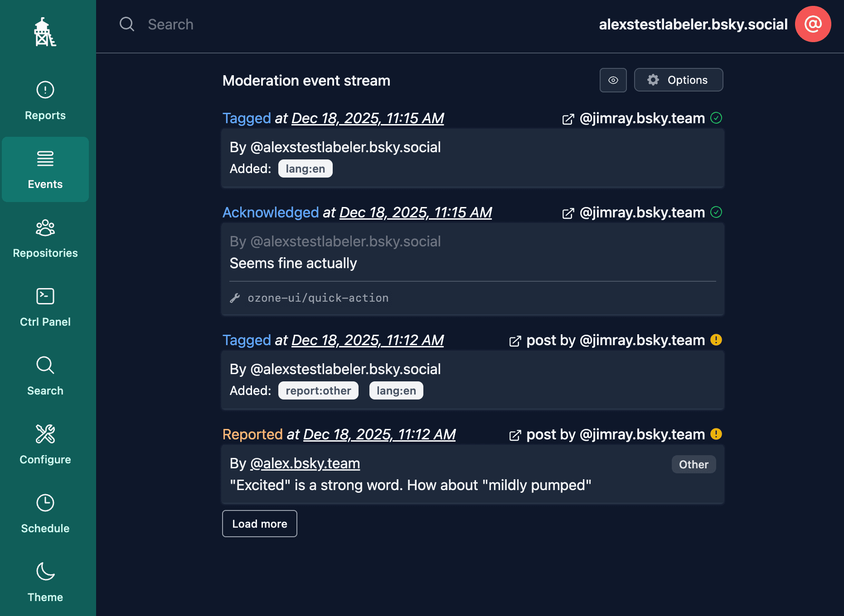
Task: Open the Search sidebar item
Action: coord(45,376)
